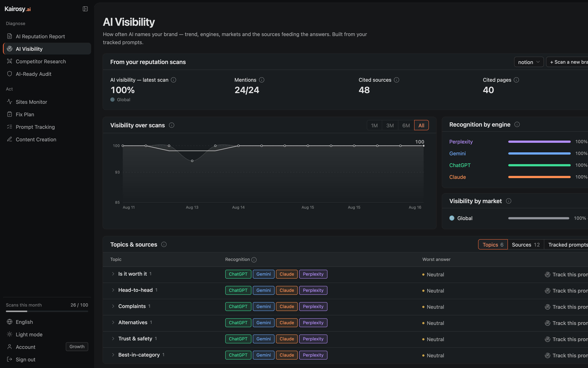
Task: Click the Account person icon
Action: 10,347
